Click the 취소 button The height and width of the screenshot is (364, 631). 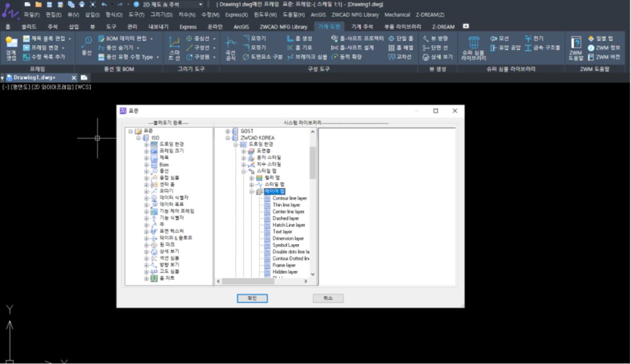tap(328, 298)
